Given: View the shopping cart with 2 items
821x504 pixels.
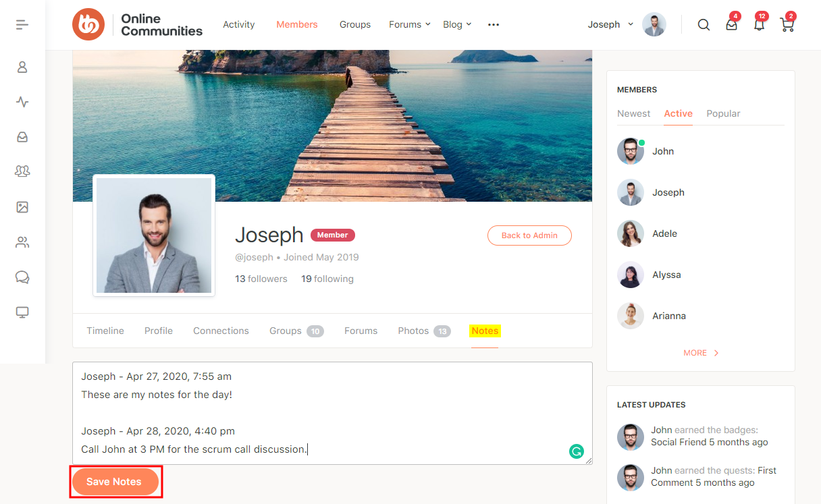Looking at the screenshot, I should tap(787, 26).
